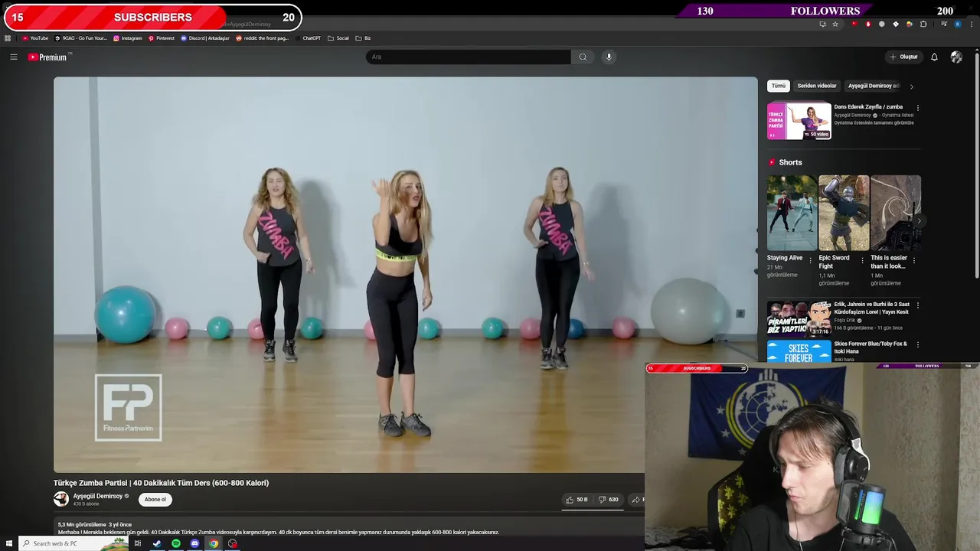Open the Windows Start button
Image resolution: width=980 pixels, height=551 pixels.
click(x=9, y=543)
